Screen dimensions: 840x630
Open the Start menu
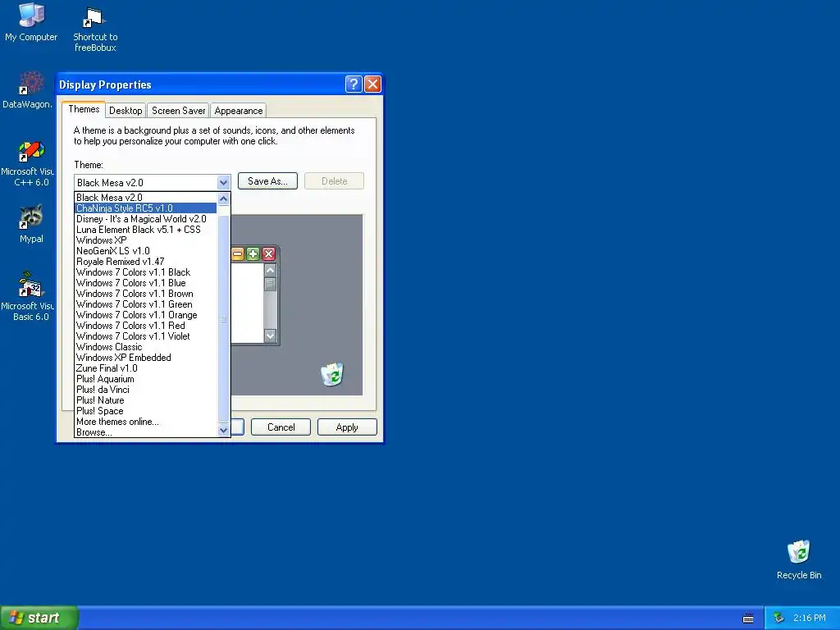[39, 618]
